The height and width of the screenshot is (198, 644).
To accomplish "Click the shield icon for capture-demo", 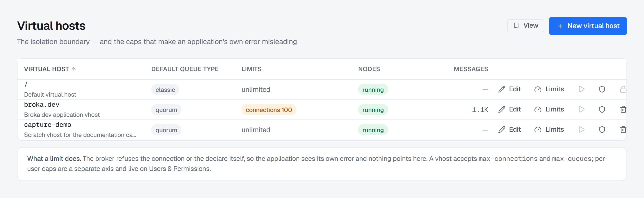I will click(602, 130).
